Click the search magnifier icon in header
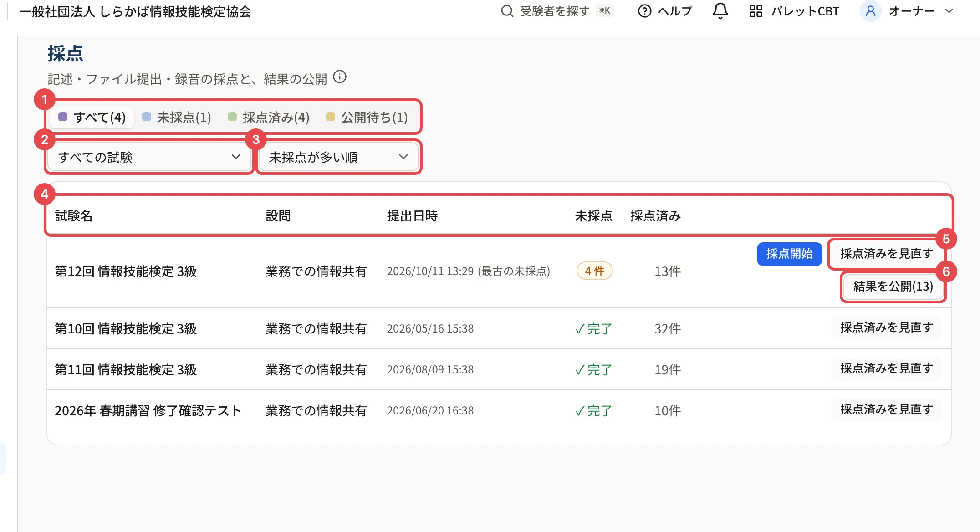 [x=507, y=11]
